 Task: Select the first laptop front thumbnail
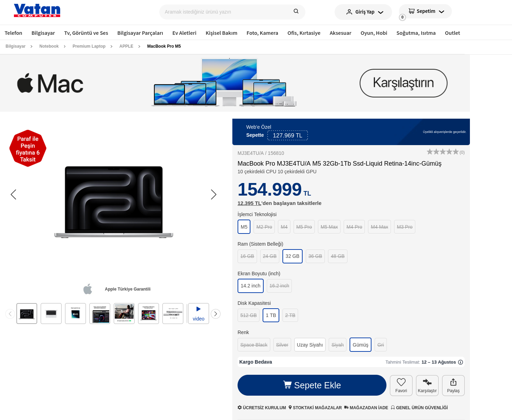(x=27, y=314)
